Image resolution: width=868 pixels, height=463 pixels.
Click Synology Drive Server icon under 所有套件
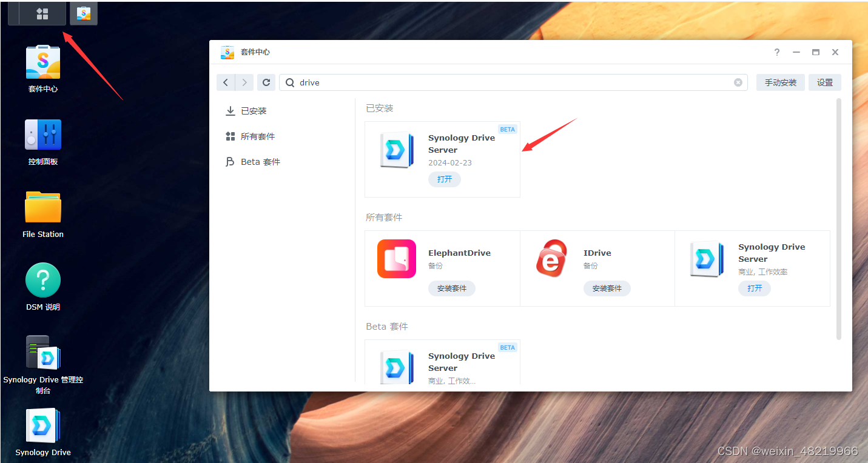[707, 259]
